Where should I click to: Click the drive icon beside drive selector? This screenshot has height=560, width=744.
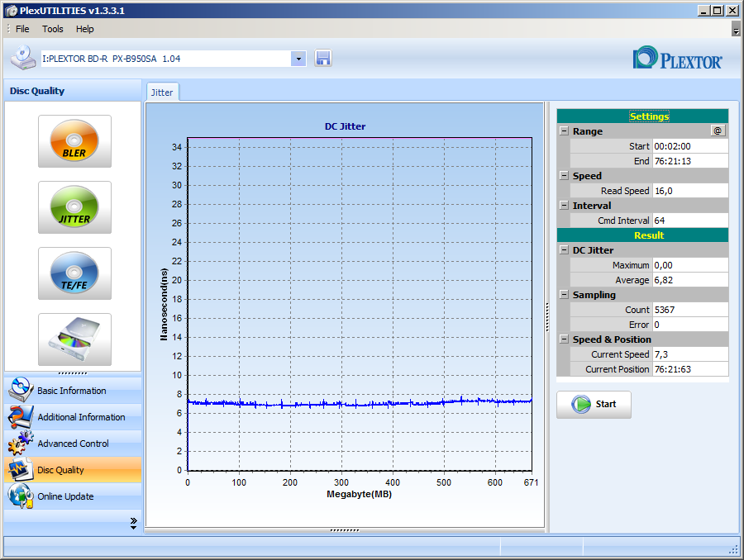(23, 58)
